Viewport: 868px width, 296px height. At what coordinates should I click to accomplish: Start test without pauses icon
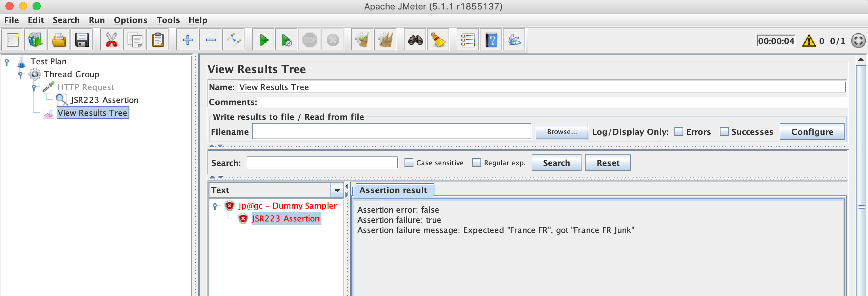pyautogui.click(x=287, y=40)
